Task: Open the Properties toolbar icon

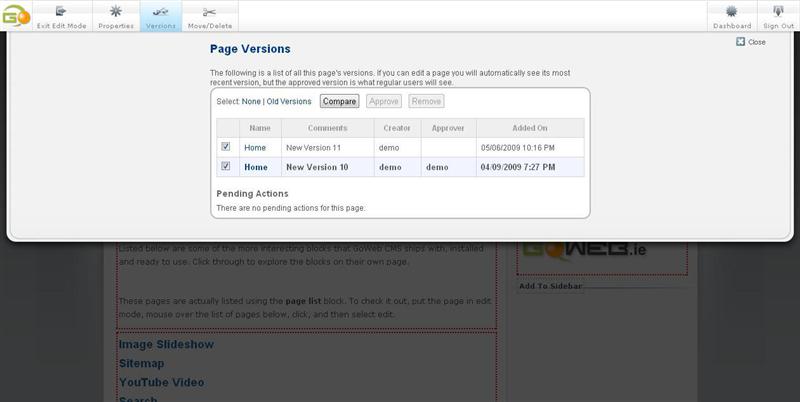Action: pos(115,12)
